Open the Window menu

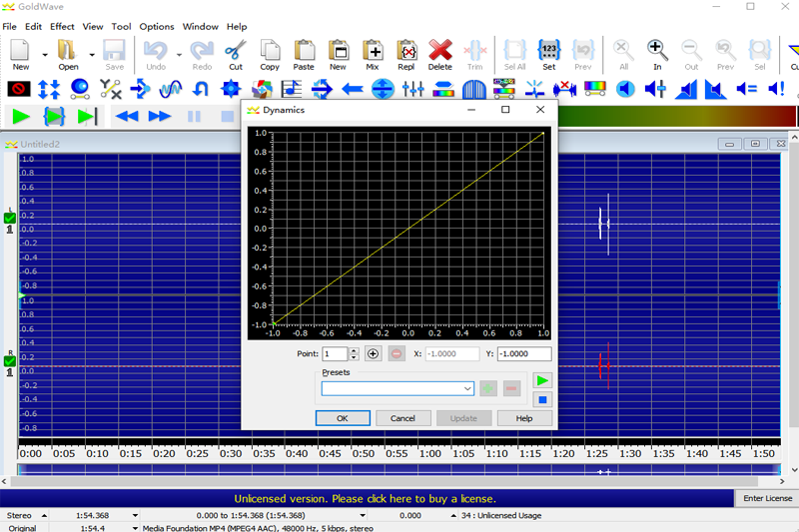(x=201, y=27)
